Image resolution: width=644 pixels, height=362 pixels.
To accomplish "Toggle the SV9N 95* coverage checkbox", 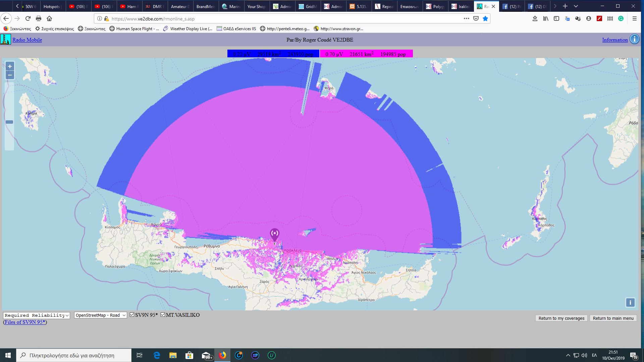I will [132, 315].
